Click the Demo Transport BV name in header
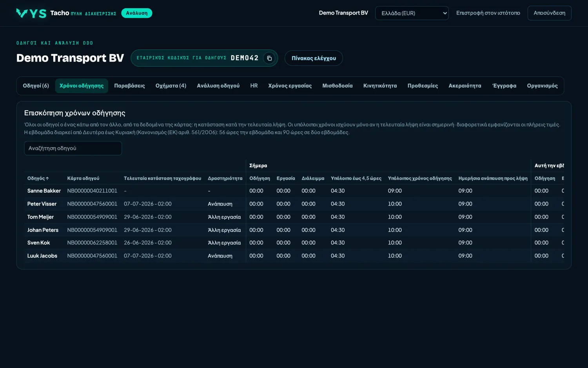The height and width of the screenshot is (368, 588). coord(343,13)
